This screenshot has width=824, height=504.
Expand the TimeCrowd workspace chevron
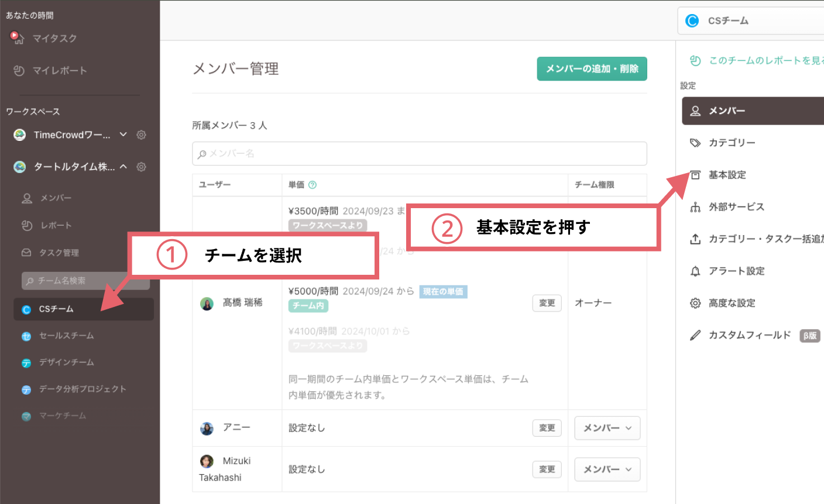pos(123,134)
